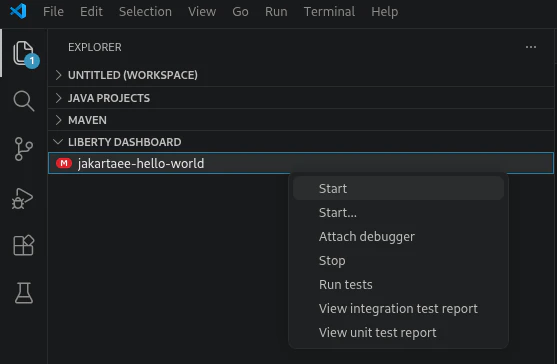Viewport: 557px width, 364px height.
Task: Expand the UNTITLED (WORKSPACE) section
Action: (301, 75)
